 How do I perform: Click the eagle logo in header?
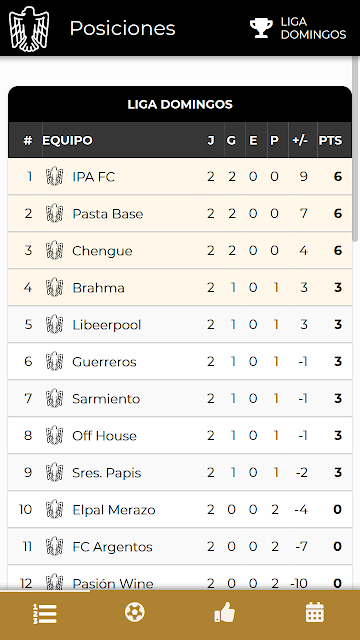point(29,29)
